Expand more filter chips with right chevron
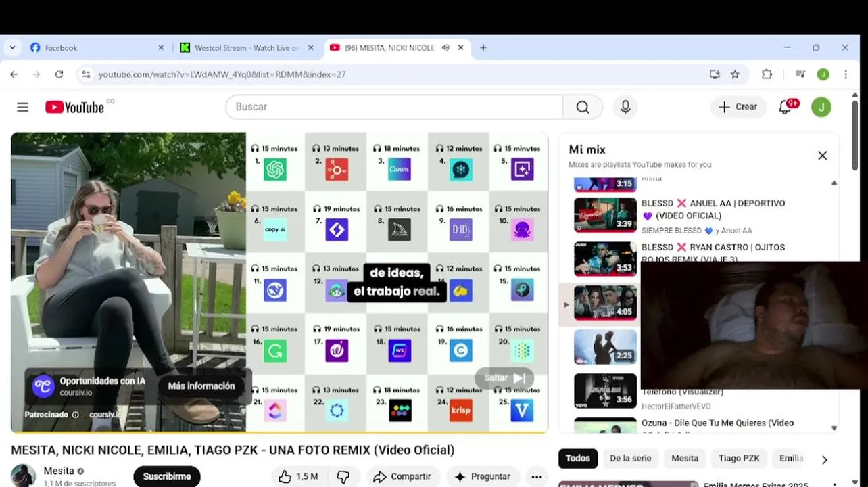 pos(824,459)
